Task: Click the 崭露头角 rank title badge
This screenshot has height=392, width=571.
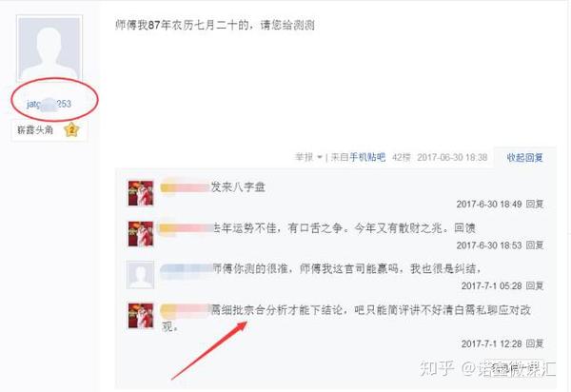Action: (x=35, y=130)
